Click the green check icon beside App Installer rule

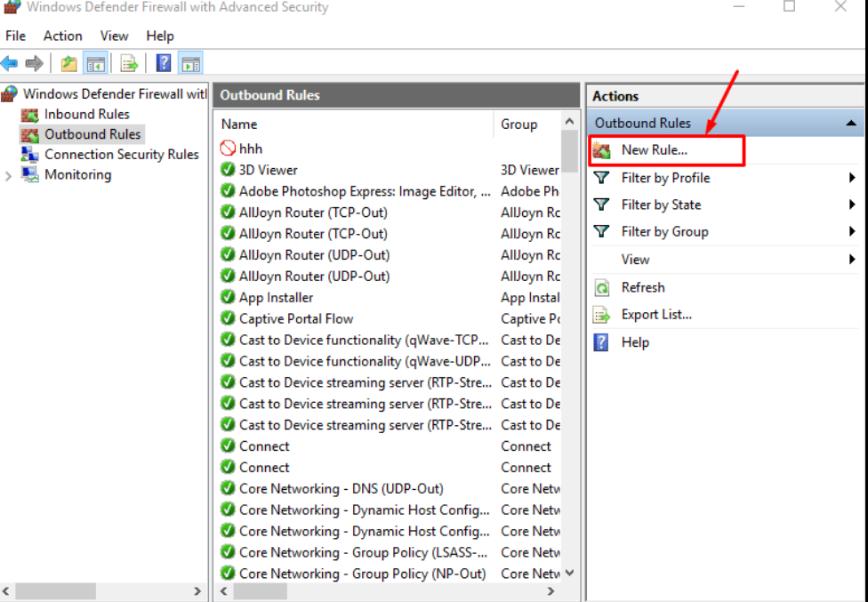tap(228, 297)
